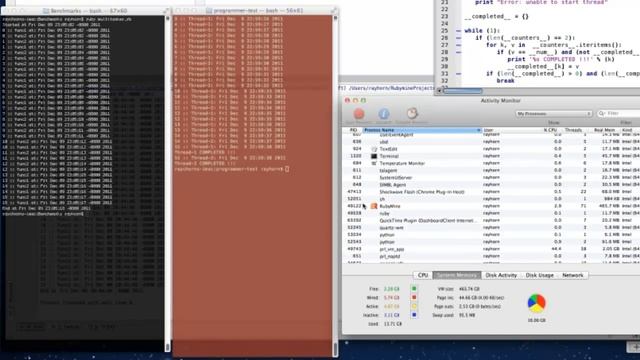Sort by Real Mem column header
Screen dimensions: 640x360
point(604,130)
